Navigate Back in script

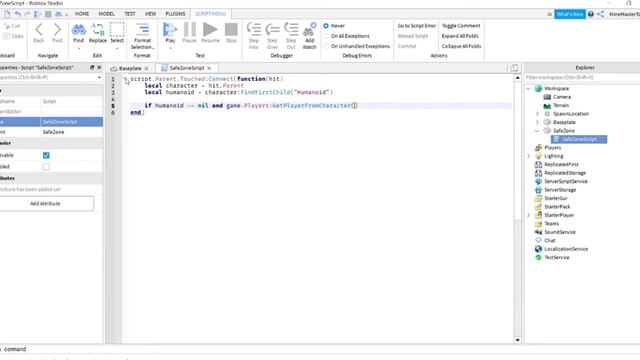[39, 33]
